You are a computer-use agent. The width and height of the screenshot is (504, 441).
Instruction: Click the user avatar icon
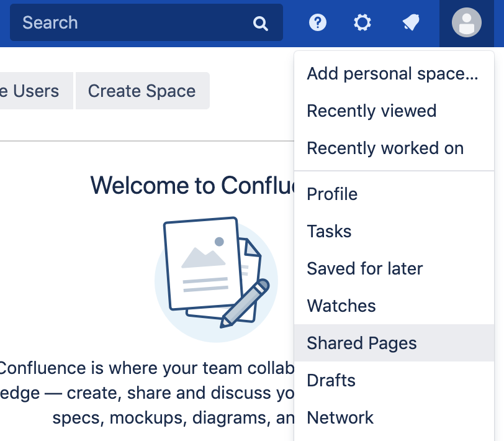(x=466, y=22)
